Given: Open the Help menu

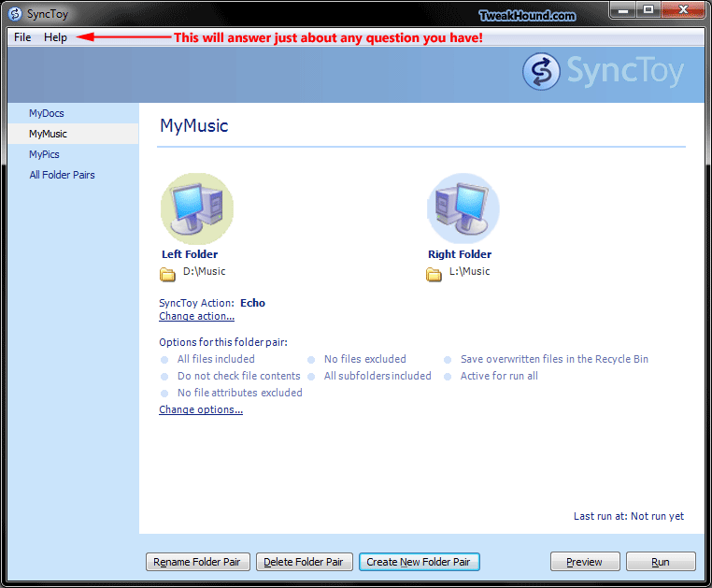Looking at the screenshot, I should tap(55, 37).
